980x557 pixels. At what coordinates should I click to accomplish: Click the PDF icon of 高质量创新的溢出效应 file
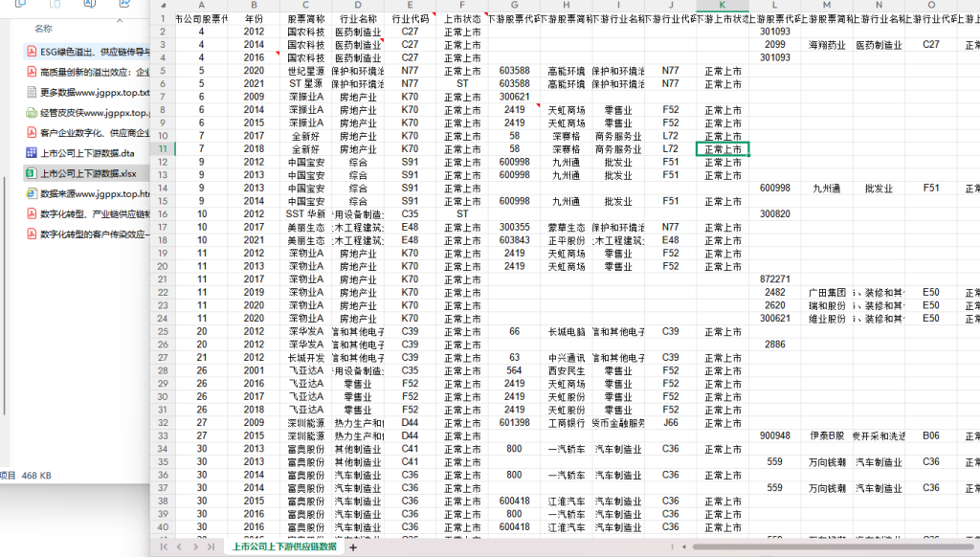32,72
